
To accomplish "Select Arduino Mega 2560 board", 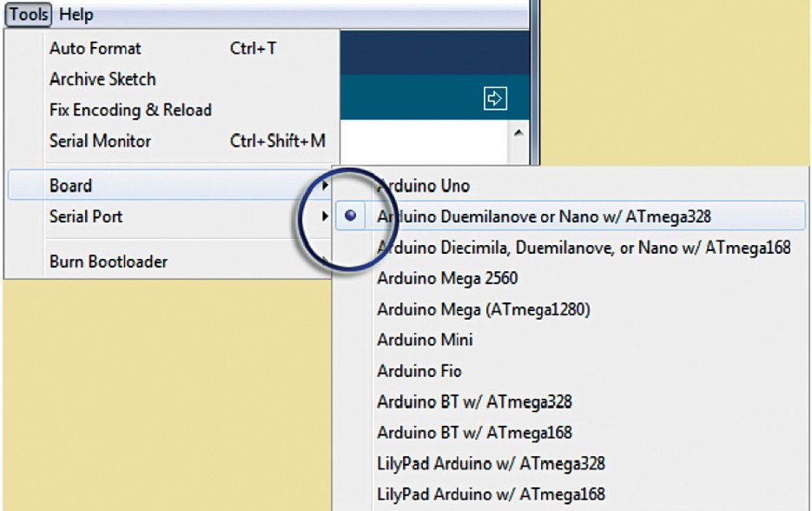I will click(x=446, y=279).
